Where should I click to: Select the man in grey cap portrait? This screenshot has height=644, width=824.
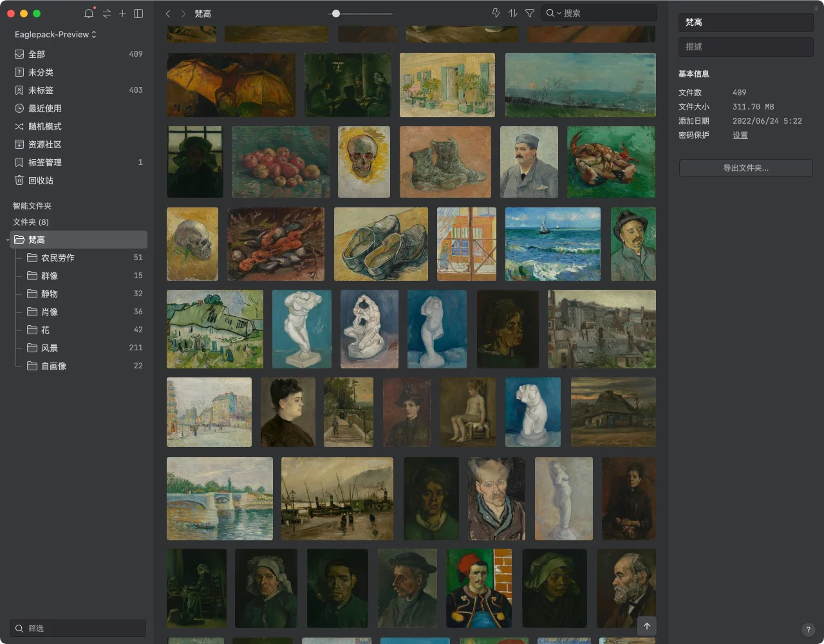click(x=529, y=162)
